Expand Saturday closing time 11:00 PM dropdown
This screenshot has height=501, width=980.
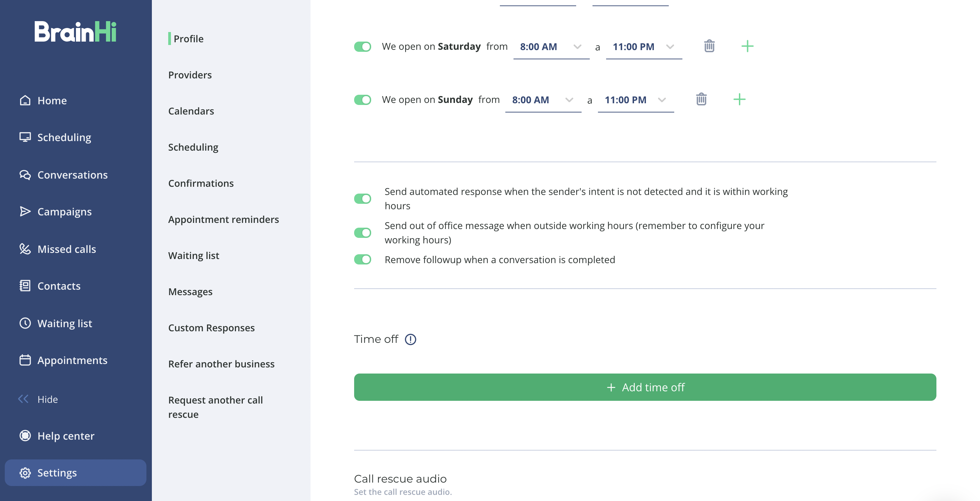(644, 47)
